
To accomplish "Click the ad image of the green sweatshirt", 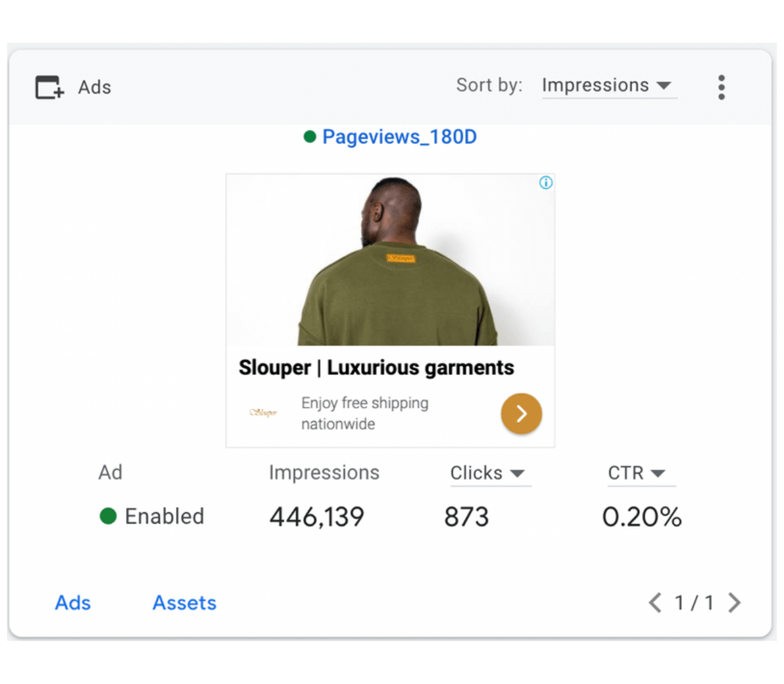I will [390, 260].
